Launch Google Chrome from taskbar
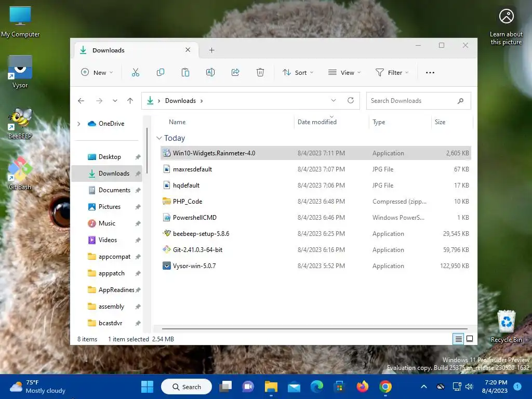Viewport: 532px width, 399px height. pyautogui.click(x=385, y=387)
